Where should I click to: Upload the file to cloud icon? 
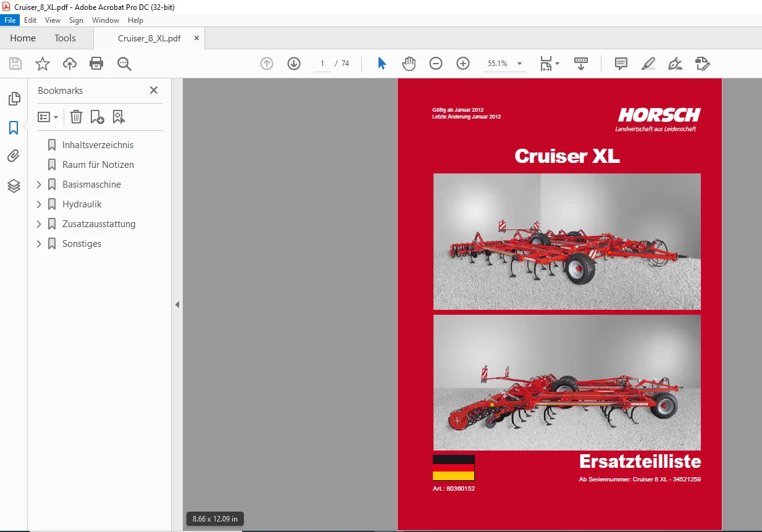(70, 64)
